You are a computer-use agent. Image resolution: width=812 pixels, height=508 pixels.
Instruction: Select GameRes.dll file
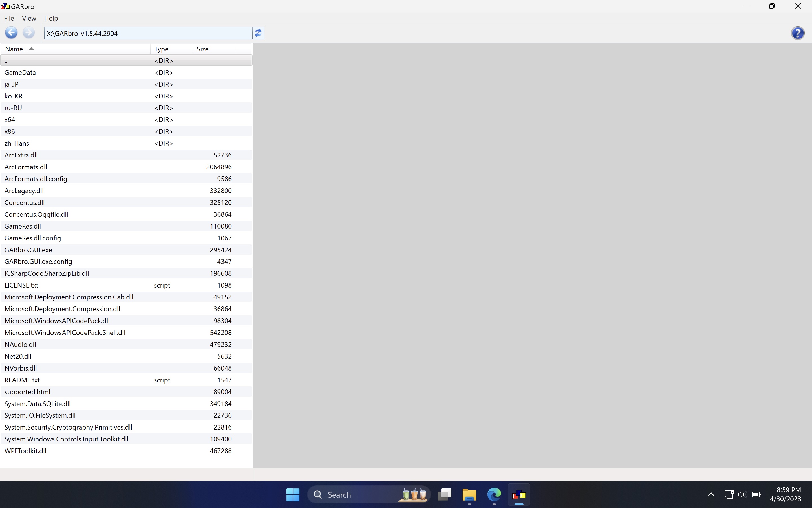coord(126,226)
